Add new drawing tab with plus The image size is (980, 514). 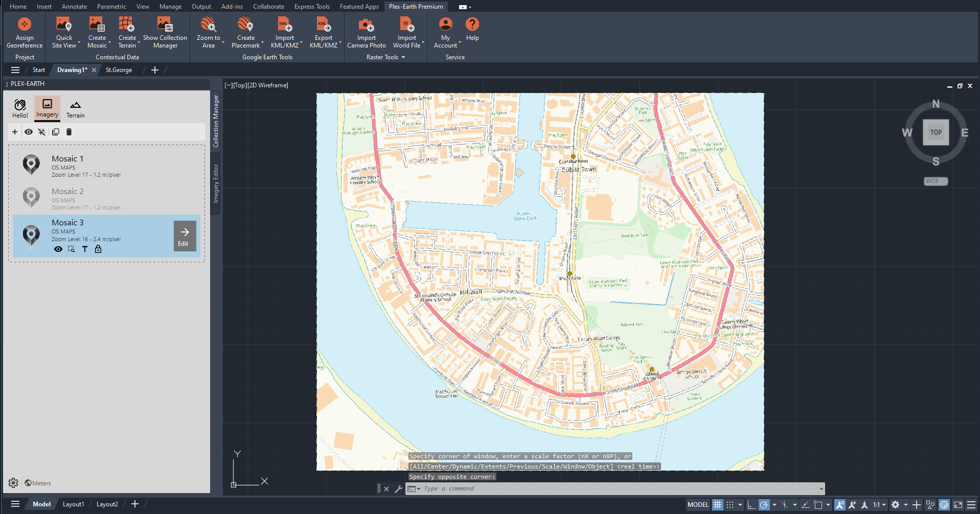click(x=155, y=70)
